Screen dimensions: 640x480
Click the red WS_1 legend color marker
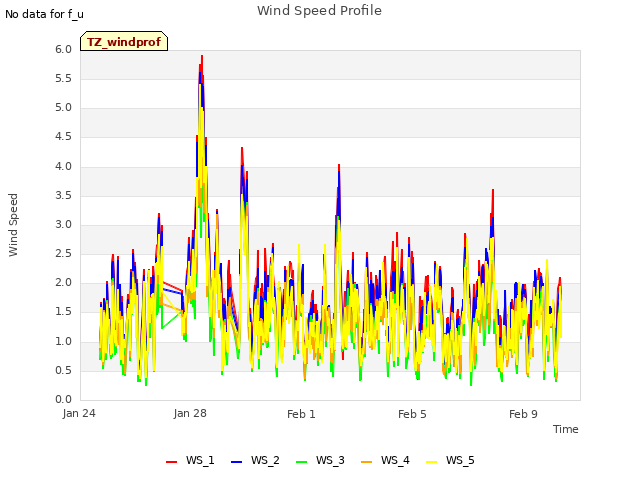(171, 462)
